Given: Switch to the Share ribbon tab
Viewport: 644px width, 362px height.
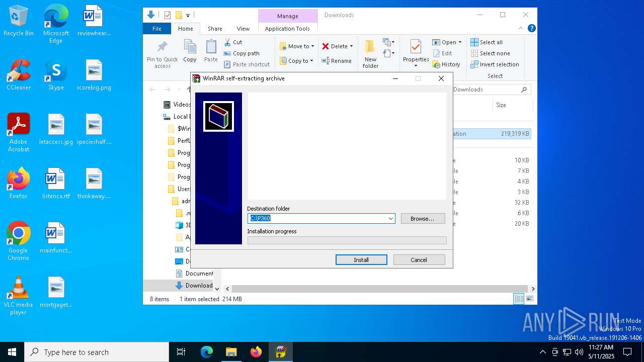Looking at the screenshot, I should (x=215, y=29).
